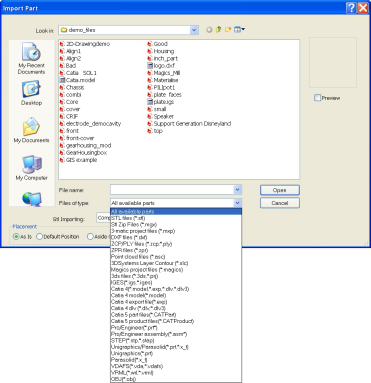This screenshot has height=383, width=371.
Task: Choose Catia 5 part files type
Action: pyautogui.click(x=176, y=315)
